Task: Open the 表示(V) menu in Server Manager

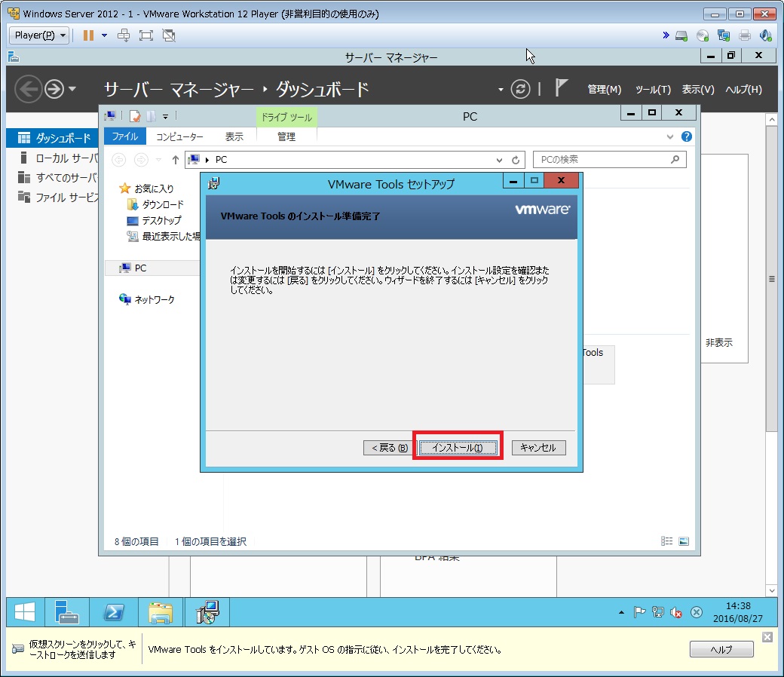Action: pos(698,90)
